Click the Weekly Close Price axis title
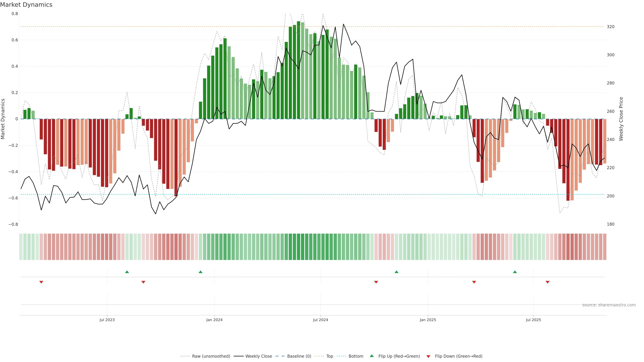The height and width of the screenshot is (362, 644). pyautogui.click(x=621, y=119)
